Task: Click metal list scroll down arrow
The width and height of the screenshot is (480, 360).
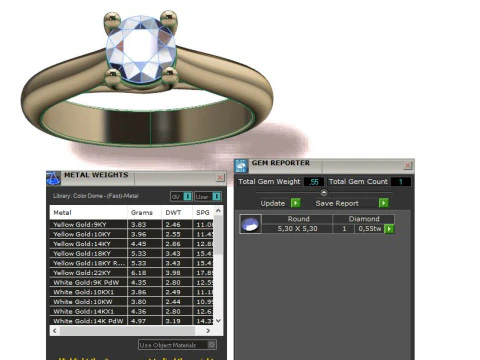Action: coord(218,321)
